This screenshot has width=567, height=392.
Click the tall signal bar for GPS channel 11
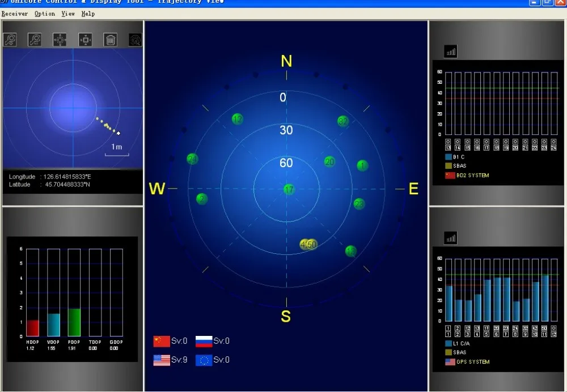tap(545, 298)
